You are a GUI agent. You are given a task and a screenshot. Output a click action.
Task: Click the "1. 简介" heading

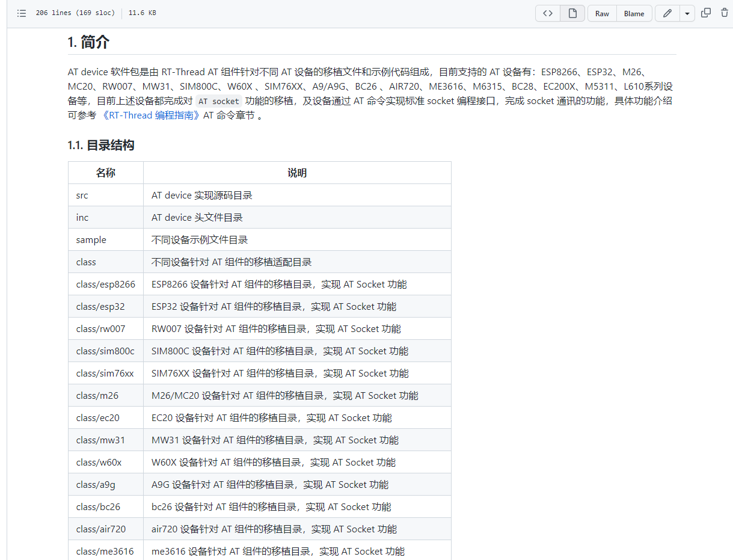tap(88, 42)
